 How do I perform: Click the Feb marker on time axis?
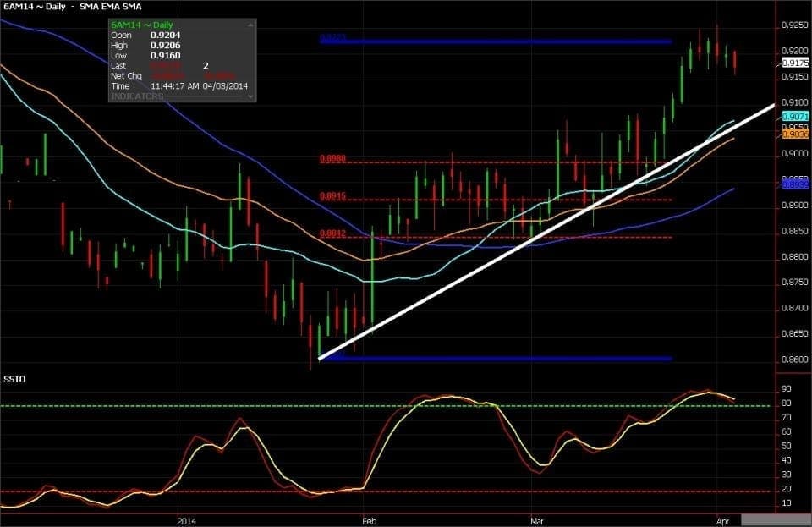(x=369, y=521)
